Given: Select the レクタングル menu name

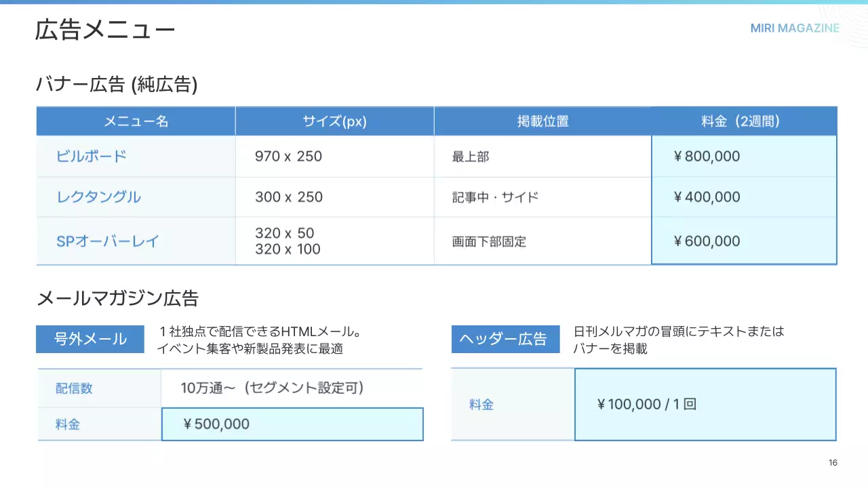Looking at the screenshot, I should click(99, 197).
